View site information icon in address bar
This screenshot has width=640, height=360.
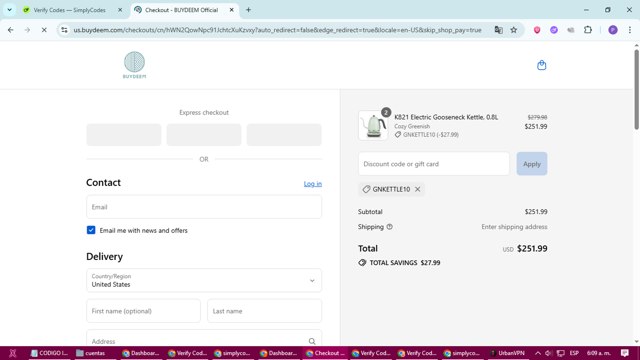click(x=64, y=30)
